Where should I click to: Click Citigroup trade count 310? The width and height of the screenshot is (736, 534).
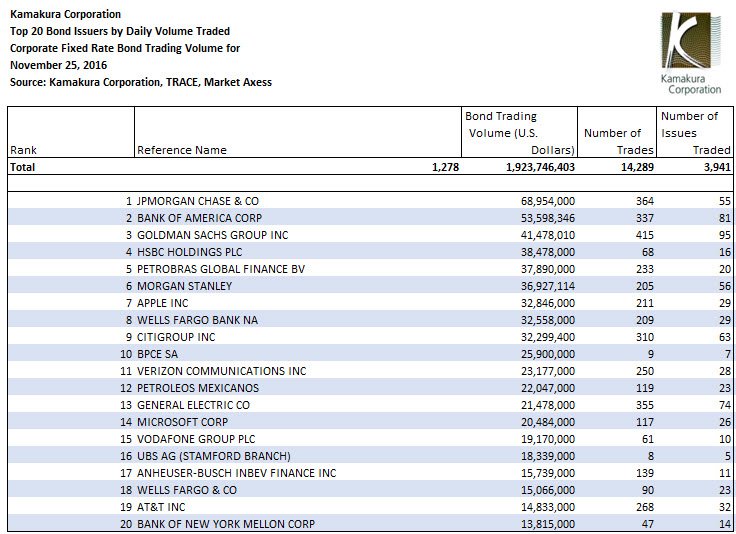click(x=645, y=337)
